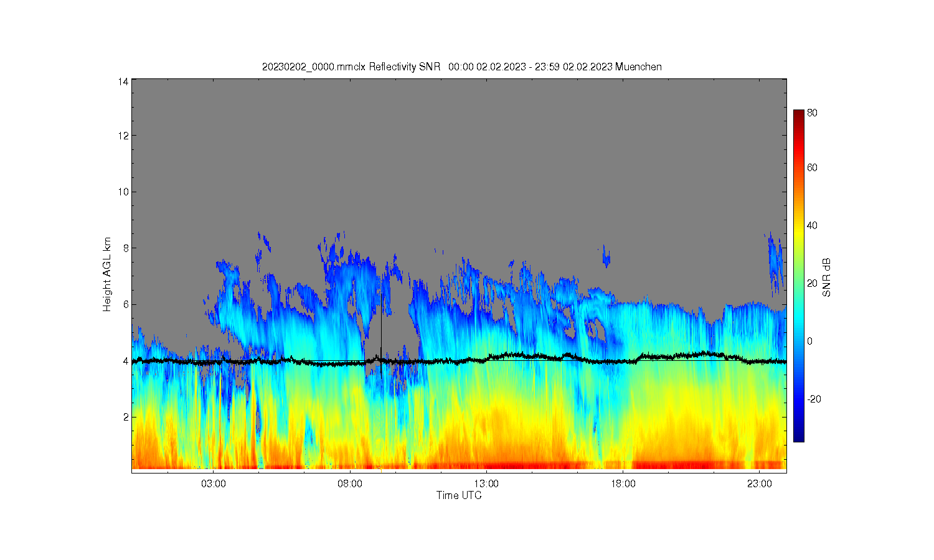
Task: Click the colorbar value 0
Action: coord(809,341)
